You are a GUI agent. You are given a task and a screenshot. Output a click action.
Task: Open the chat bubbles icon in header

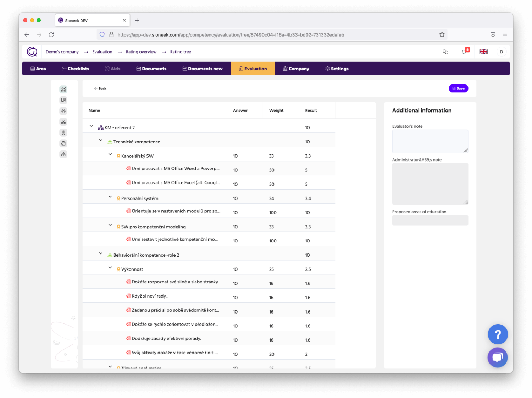coord(445,52)
